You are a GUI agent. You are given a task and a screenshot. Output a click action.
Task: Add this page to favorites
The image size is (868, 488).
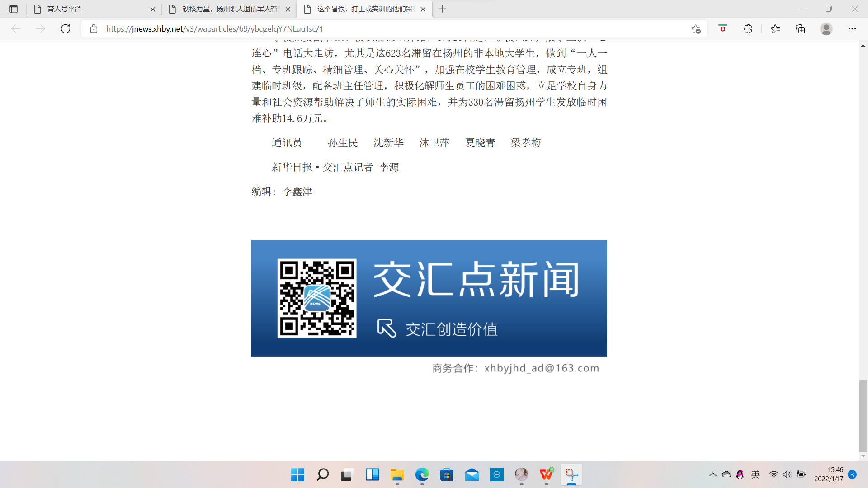(696, 28)
